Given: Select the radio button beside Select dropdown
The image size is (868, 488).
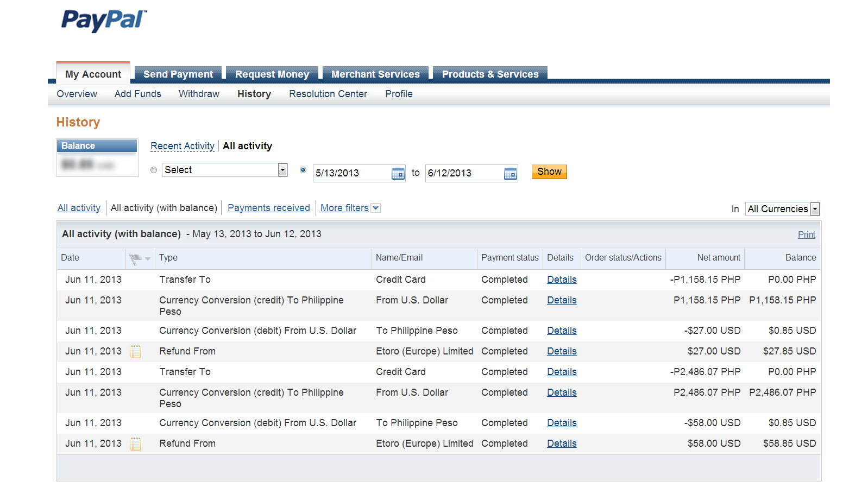Looking at the screenshot, I should [x=154, y=170].
